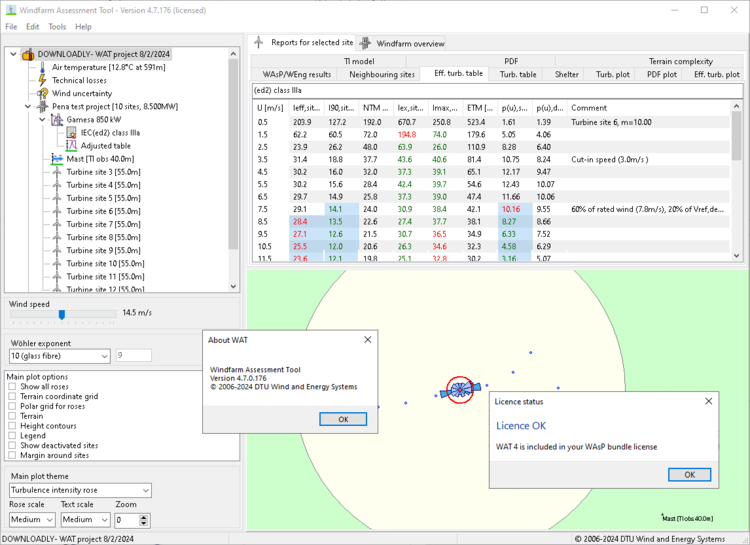The image size is (750, 545).
Task: Open the Tools menu
Action: 57,27
